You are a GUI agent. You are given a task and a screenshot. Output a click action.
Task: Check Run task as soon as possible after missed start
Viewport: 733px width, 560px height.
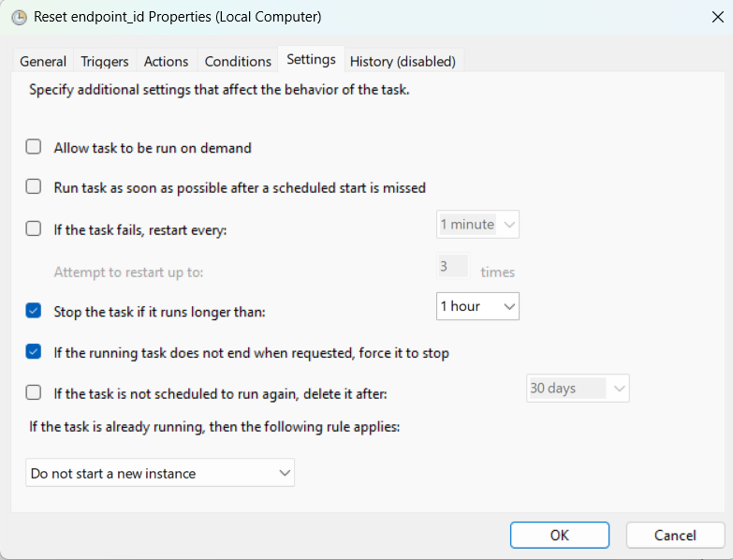tap(34, 186)
